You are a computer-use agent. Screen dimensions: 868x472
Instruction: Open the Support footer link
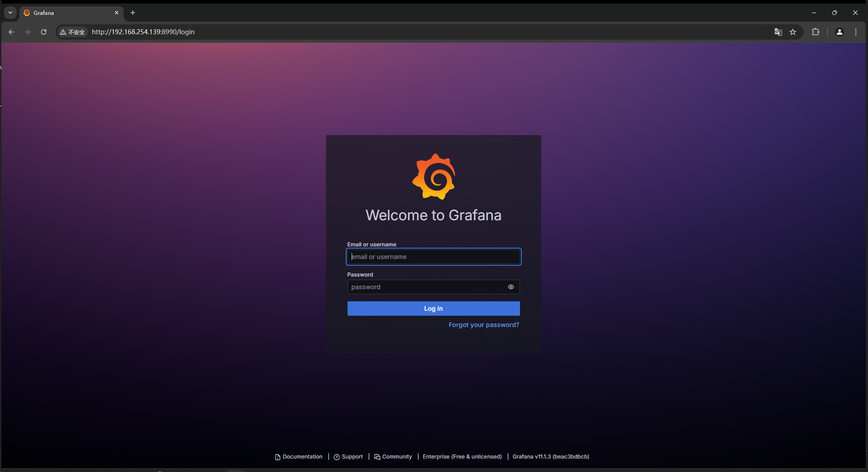pos(348,457)
